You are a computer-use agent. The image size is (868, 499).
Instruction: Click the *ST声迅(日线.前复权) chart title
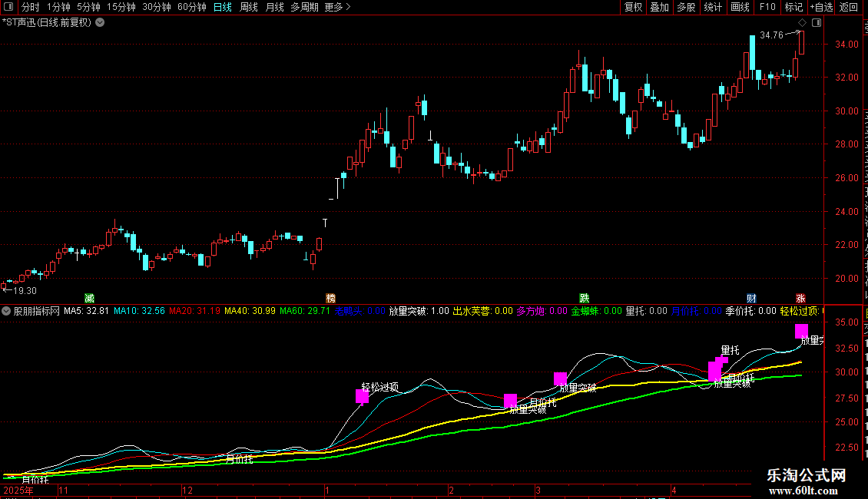pyautogui.click(x=47, y=23)
